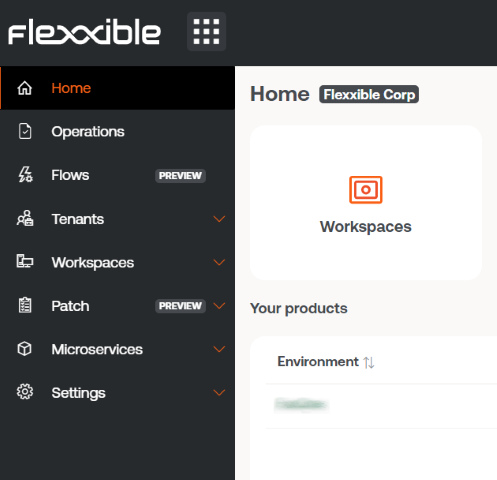Click the Patch clipboard icon
This screenshot has width=497, height=480.
(25, 306)
